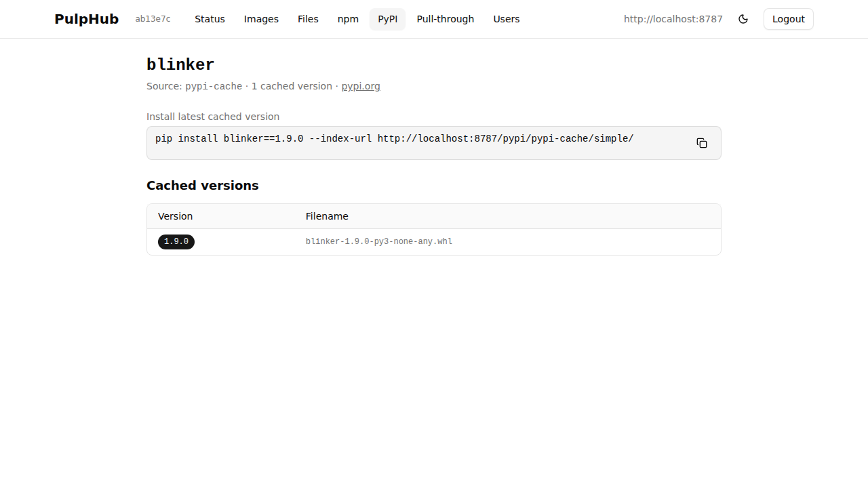The height and width of the screenshot is (488, 868).
Task: Navigate to the Status page
Action: point(210,19)
